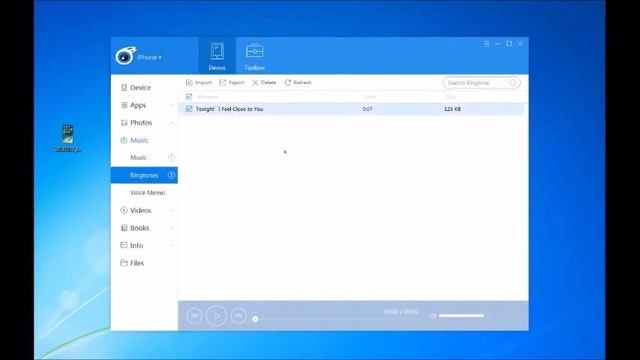Expand the Photos section arrow
640x360 pixels.
coord(171,123)
